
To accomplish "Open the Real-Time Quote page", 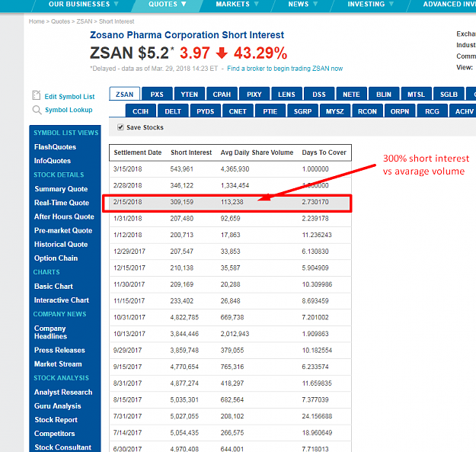I will pos(62,203).
